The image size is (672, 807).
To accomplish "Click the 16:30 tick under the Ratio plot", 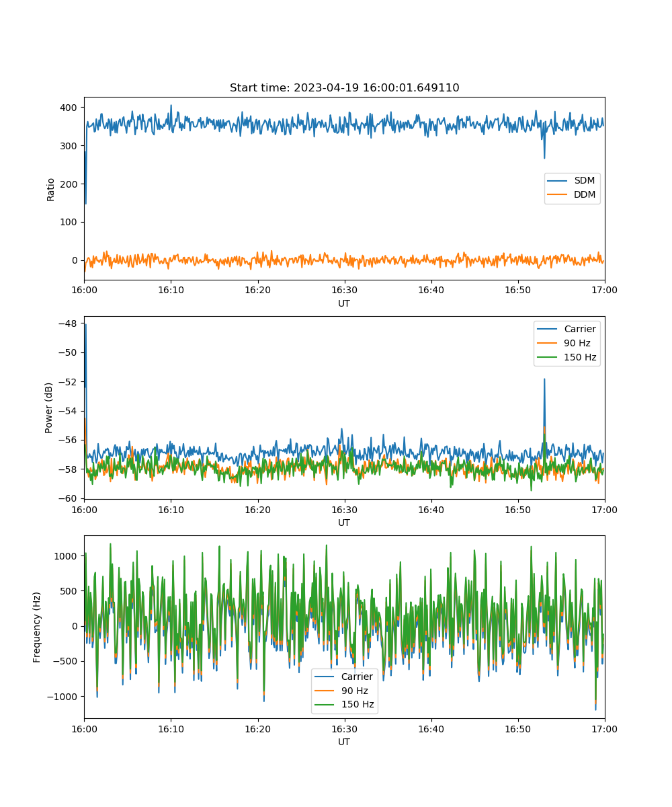I will 344,290.
